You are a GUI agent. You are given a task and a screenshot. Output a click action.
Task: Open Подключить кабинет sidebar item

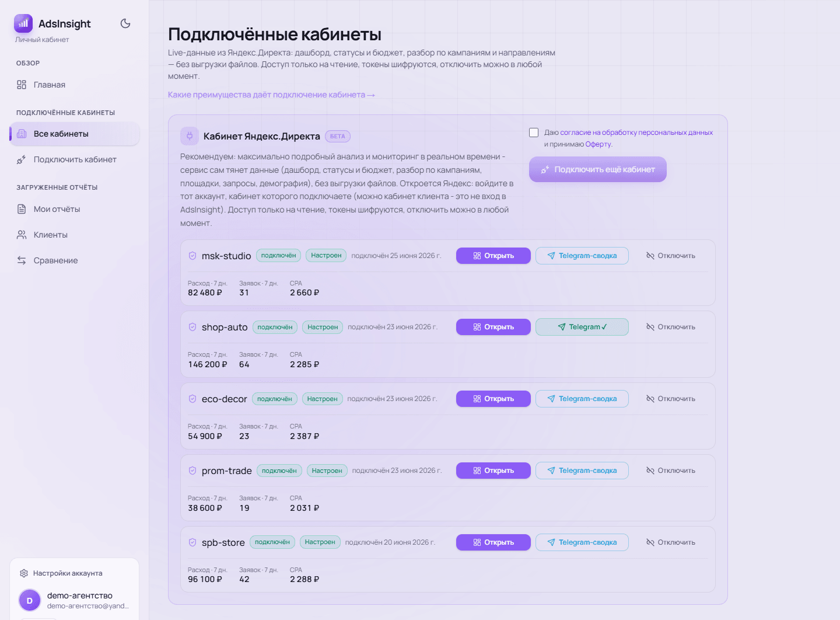tap(74, 159)
